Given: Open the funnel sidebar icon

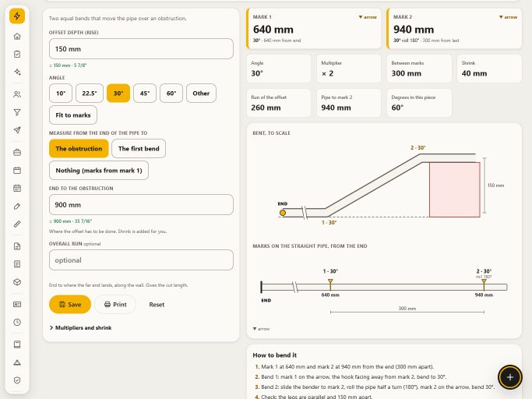Looking at the screenshot, I should (x=17, y=112).
